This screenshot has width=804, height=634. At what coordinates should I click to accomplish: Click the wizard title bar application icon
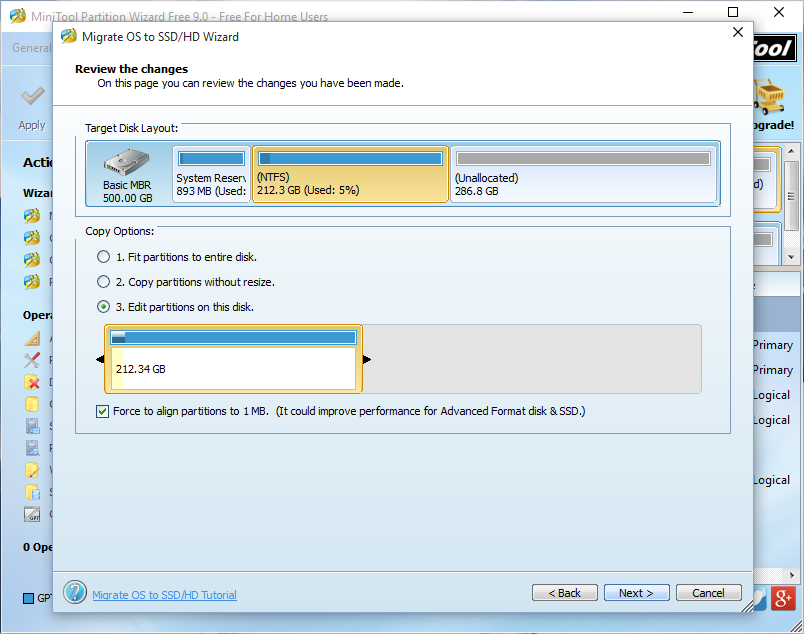click(69, 37)
